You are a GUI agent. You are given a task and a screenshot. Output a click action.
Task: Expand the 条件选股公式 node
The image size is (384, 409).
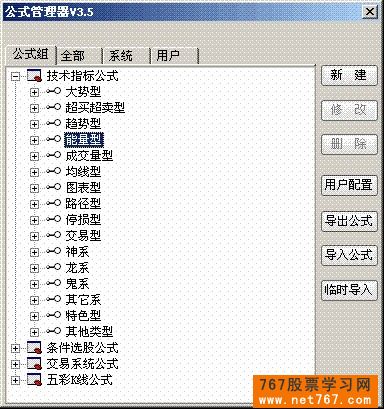(x=15, y=348)
